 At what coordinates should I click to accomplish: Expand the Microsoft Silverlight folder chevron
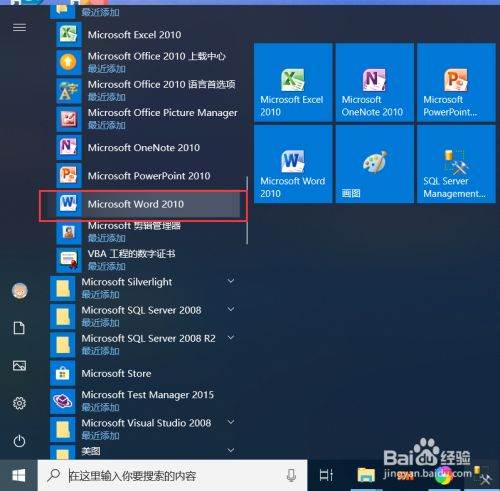(231, 281)
